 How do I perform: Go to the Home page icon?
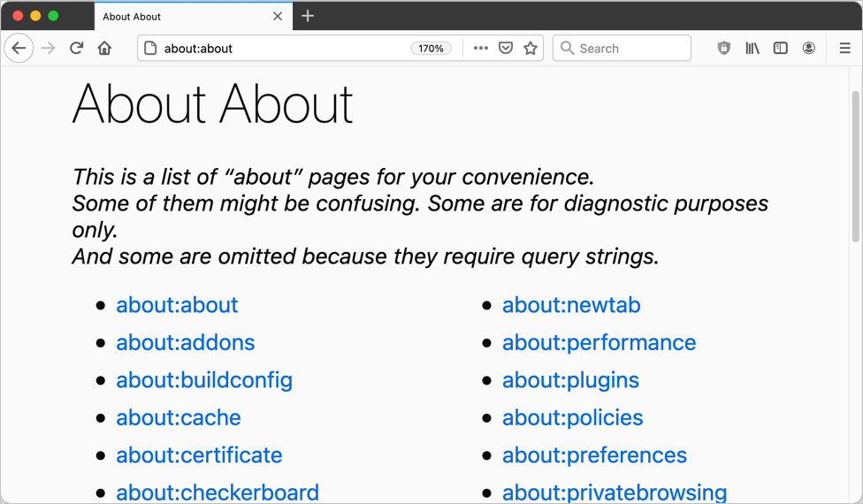pyautogui.click(x=104, y=49)
